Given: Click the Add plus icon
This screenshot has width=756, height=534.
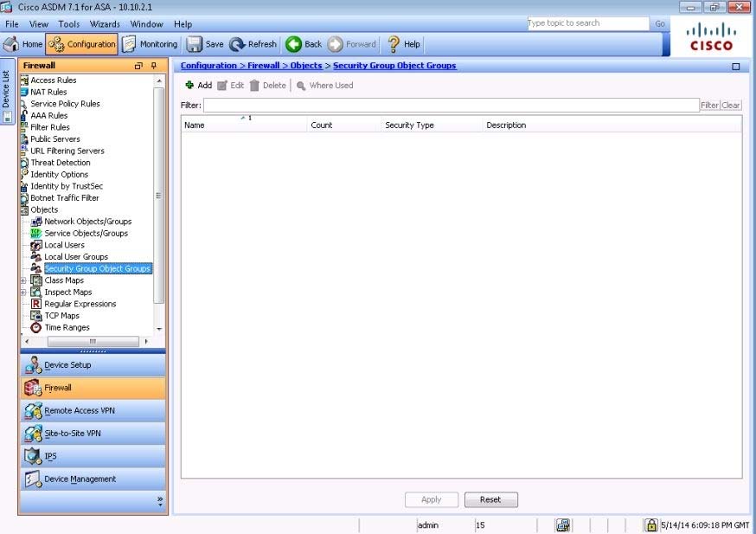Looking at the screenshot, I should 189,85.
